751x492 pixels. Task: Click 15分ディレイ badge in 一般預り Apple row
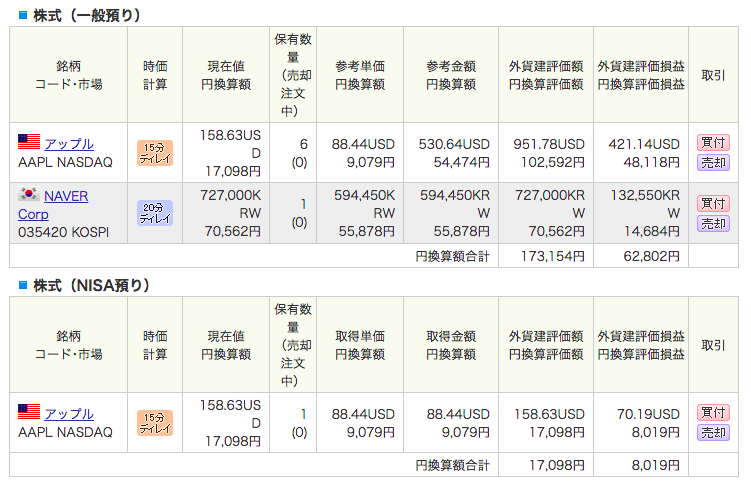(155, 153)
